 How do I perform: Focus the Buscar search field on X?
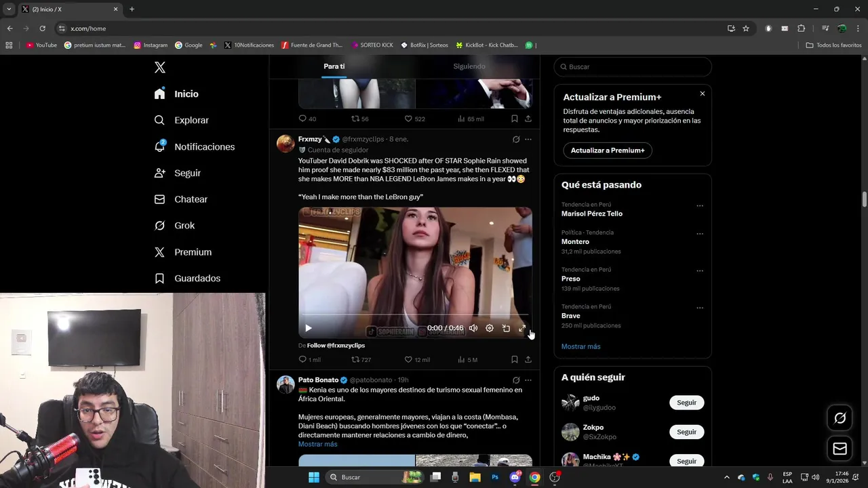633,66
